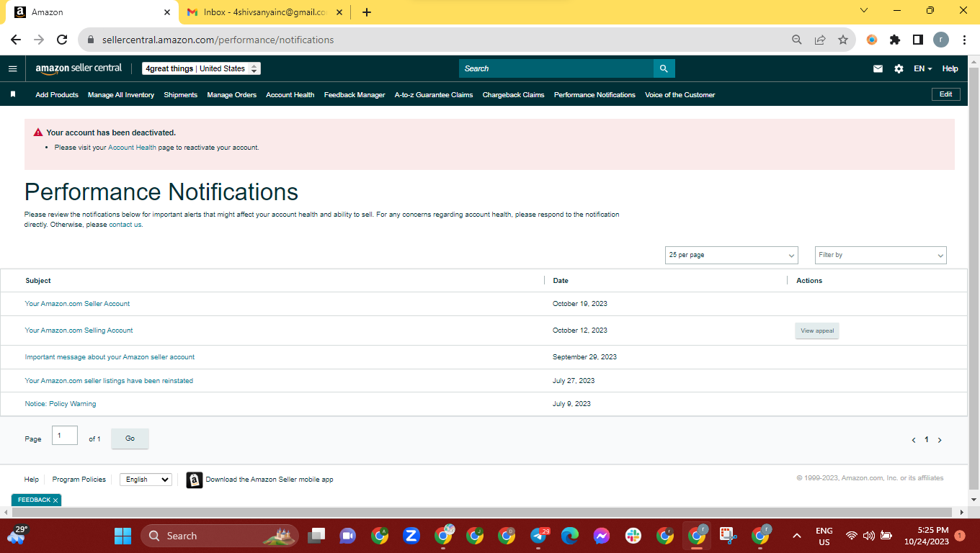
Task: Switch to the Gmail Inbox tab
Action: click(263, 12)
